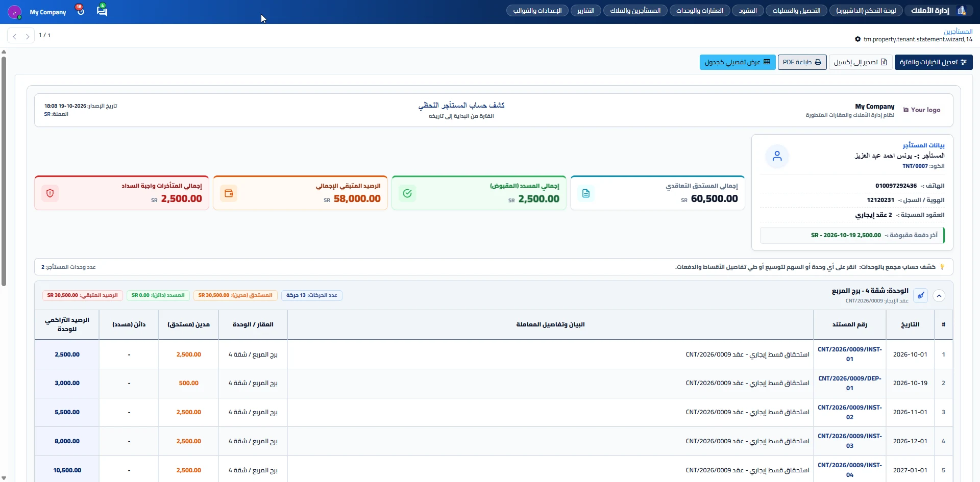980x482 pixels.
Task: Click الرصيد التراكمي للوحدة column header
Action: 67,324
